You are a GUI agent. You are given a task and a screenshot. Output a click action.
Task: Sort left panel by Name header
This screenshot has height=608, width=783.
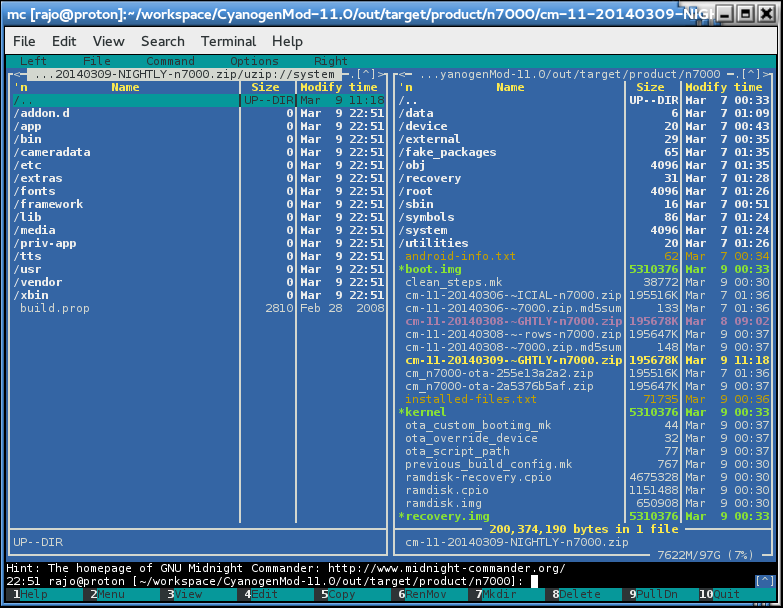(125, 87)
